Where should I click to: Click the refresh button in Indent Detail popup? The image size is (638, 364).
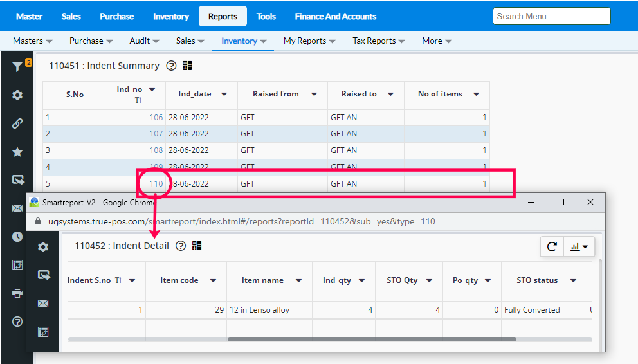[x=552, y=246]
